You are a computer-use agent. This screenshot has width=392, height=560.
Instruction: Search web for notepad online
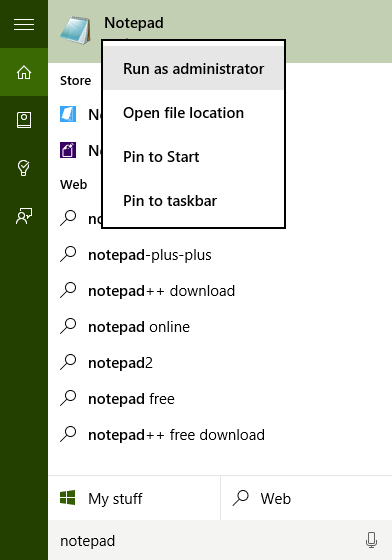click(220, 327)
